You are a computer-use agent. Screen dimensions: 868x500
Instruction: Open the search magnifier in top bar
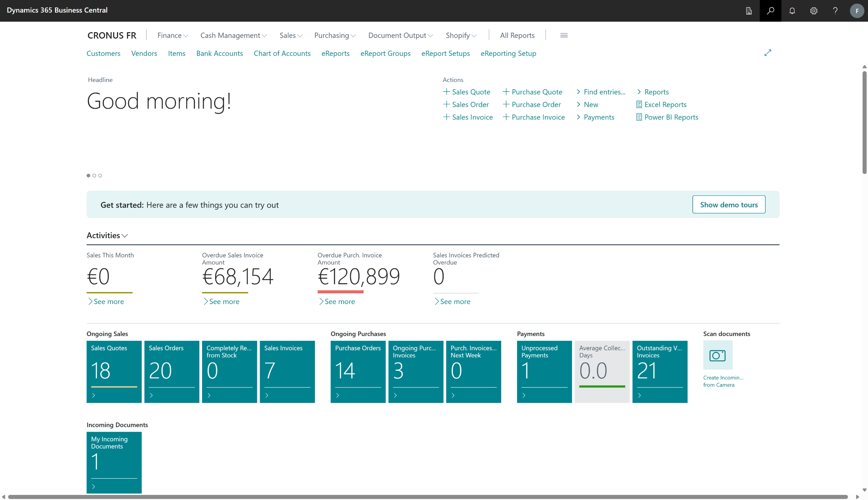click(x=770, y=11)
